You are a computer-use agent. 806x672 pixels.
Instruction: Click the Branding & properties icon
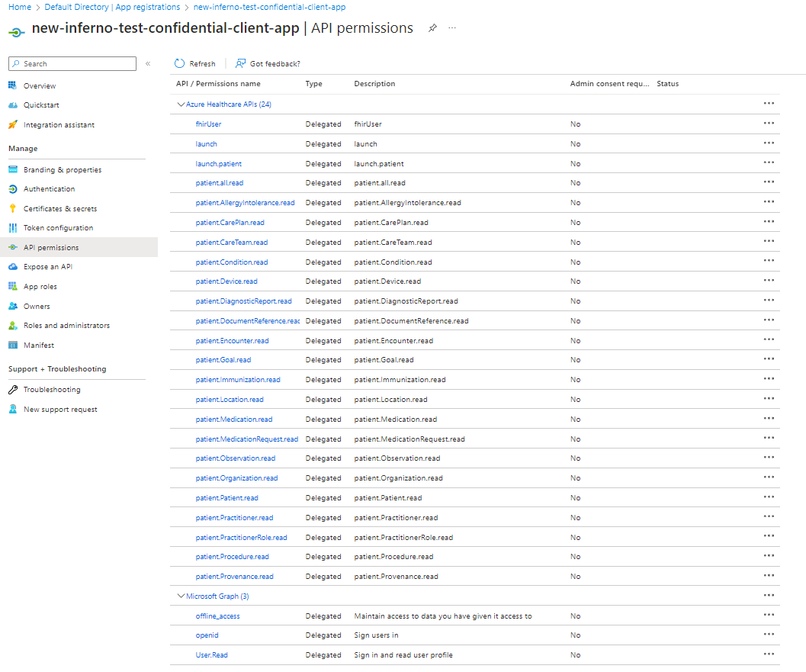click(13, 169)
